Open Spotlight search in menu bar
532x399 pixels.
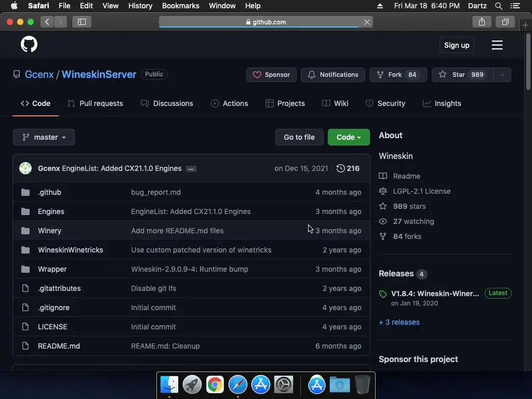tap(498, 6)
